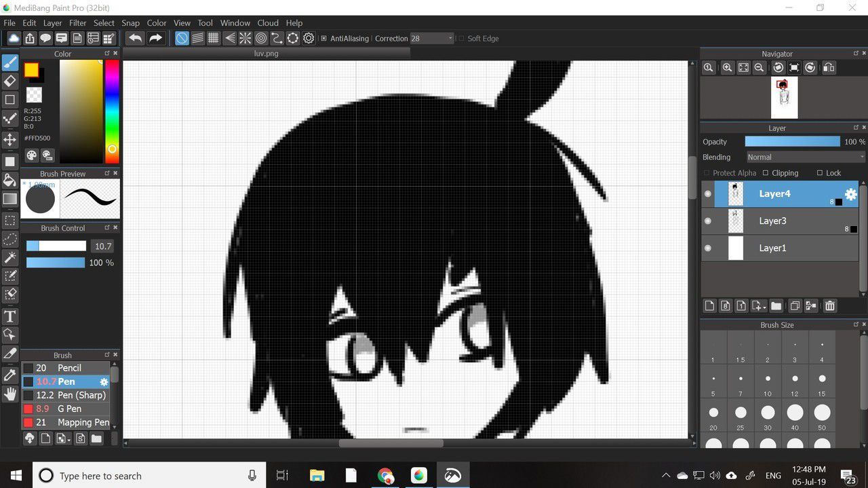Delete layer using the trash icon

[830, 306]
